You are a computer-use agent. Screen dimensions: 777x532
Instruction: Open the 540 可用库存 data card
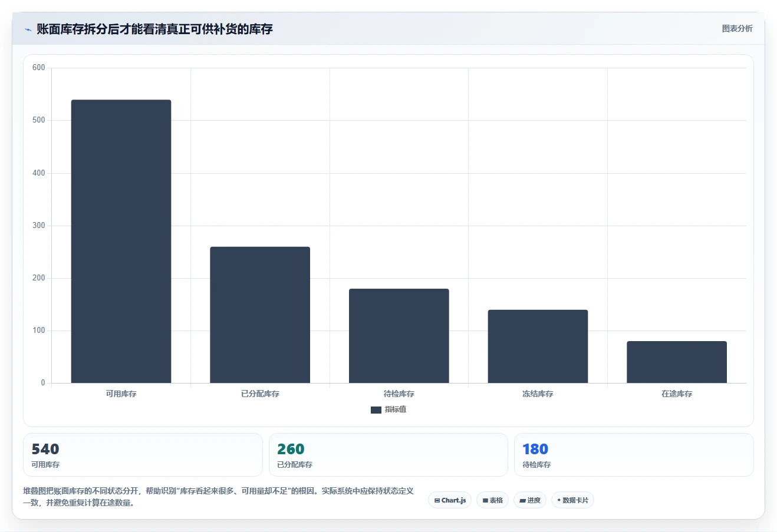143,455
